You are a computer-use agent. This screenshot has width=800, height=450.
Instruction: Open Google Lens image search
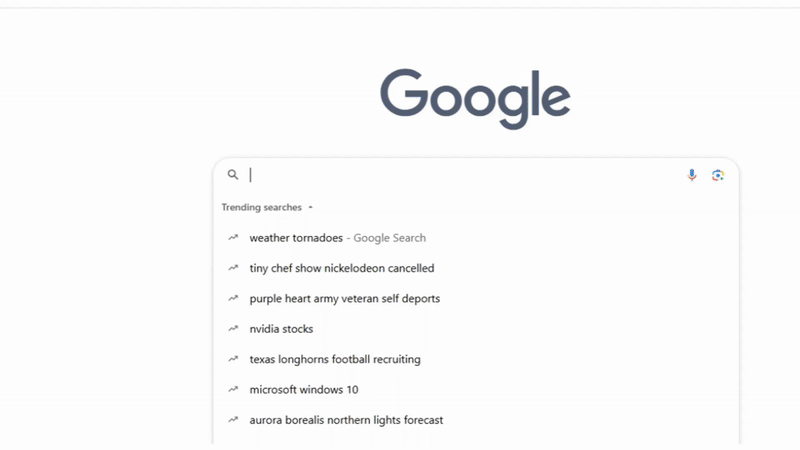pyautogui.click(x=718, y=175)
